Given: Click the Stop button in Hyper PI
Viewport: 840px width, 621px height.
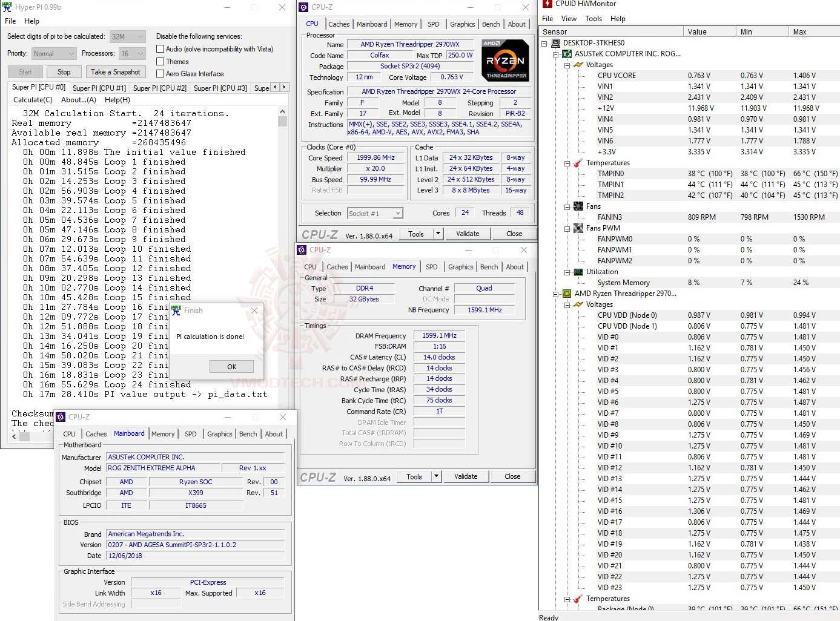Looking at the screenshot, I should (64, 72).
